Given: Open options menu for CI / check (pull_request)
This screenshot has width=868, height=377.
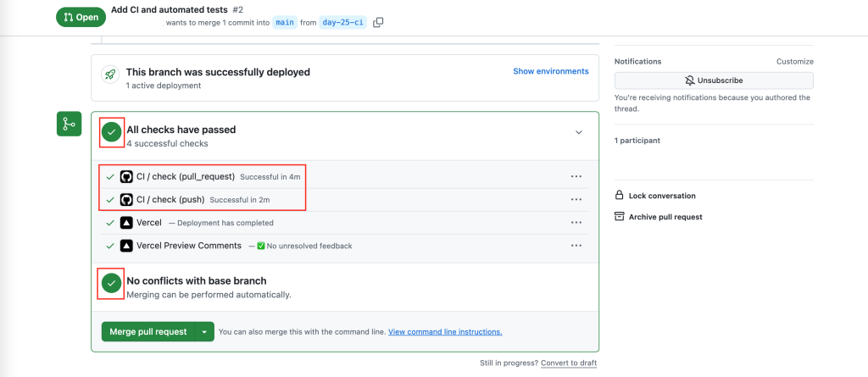Looking at the screenshot, I should point(576,176).
